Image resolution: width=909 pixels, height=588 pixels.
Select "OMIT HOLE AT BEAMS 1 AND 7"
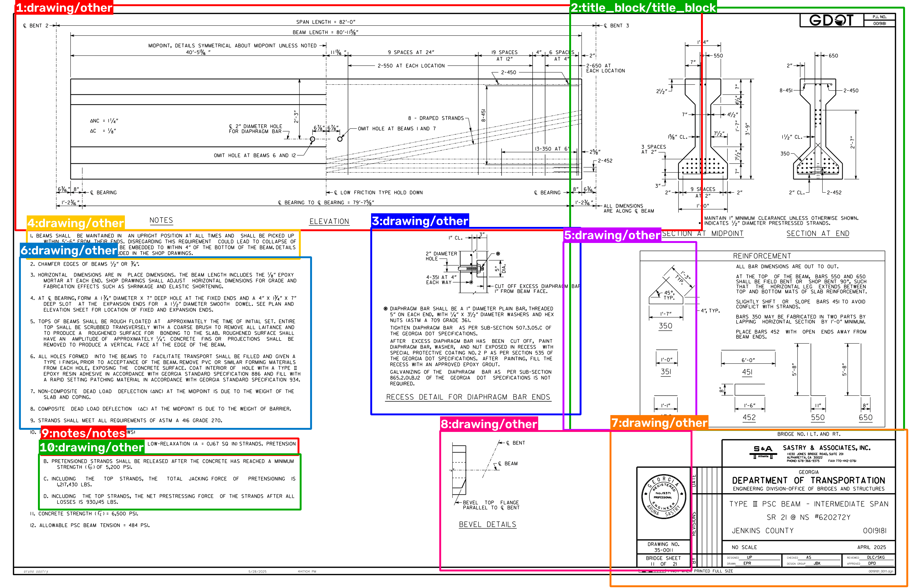(397, 129)
